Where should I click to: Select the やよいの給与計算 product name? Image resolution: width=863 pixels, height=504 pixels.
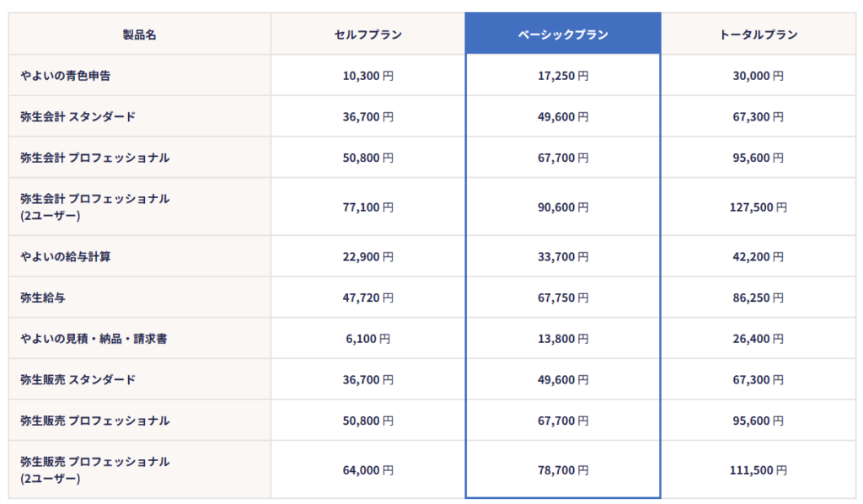pyautogui.click(x=66, y=256)
